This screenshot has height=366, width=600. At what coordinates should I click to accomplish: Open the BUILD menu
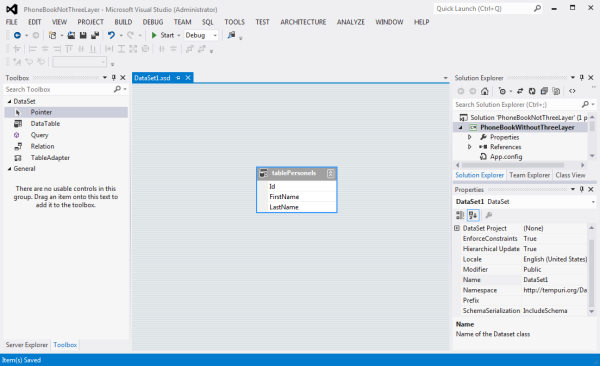[x=123, y=22]
